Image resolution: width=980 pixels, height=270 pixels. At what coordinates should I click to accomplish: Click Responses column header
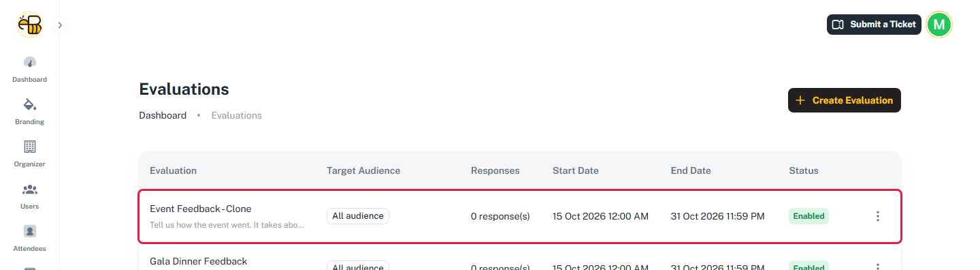point(495,170)
